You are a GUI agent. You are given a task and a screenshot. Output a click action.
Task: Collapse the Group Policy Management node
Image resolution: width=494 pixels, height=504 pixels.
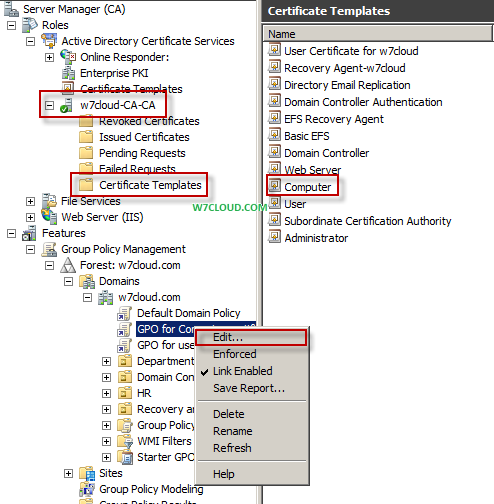(30, 249)
